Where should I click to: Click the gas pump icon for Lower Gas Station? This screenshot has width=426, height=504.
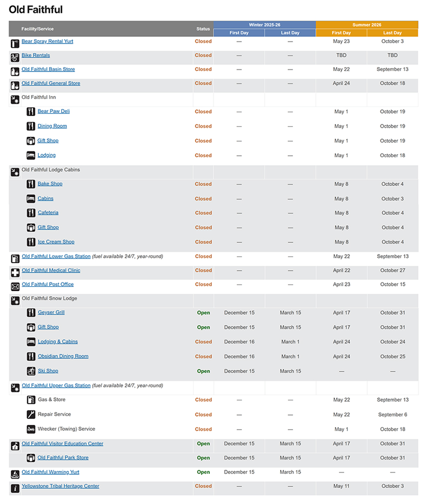[15, 258]
